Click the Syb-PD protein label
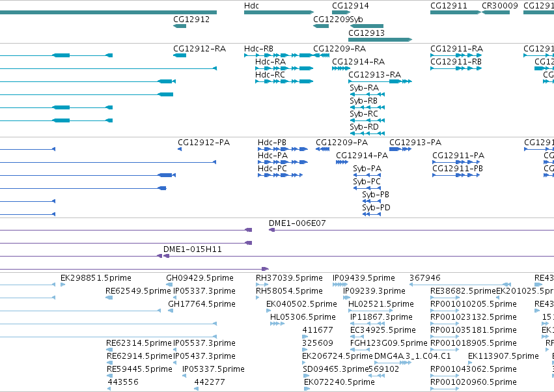This screenshot has width=554, height=392. click(x=376, y=208)
